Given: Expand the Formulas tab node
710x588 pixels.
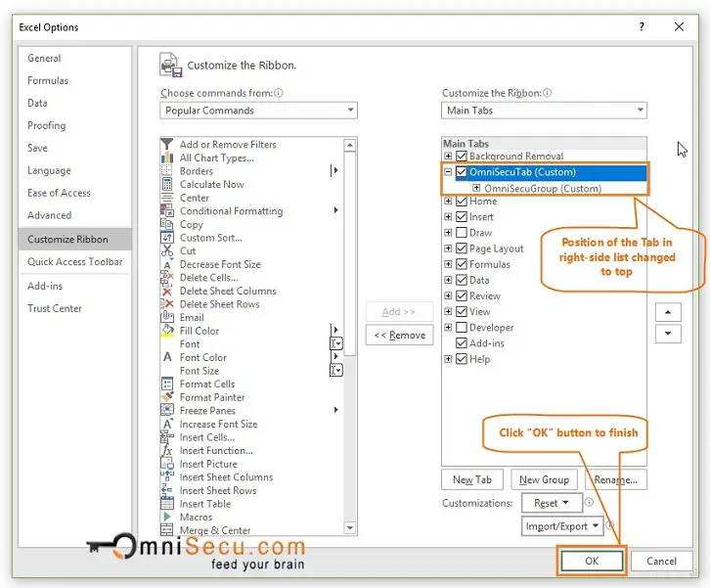Looking at the screenshot, I should click(448, 264).
